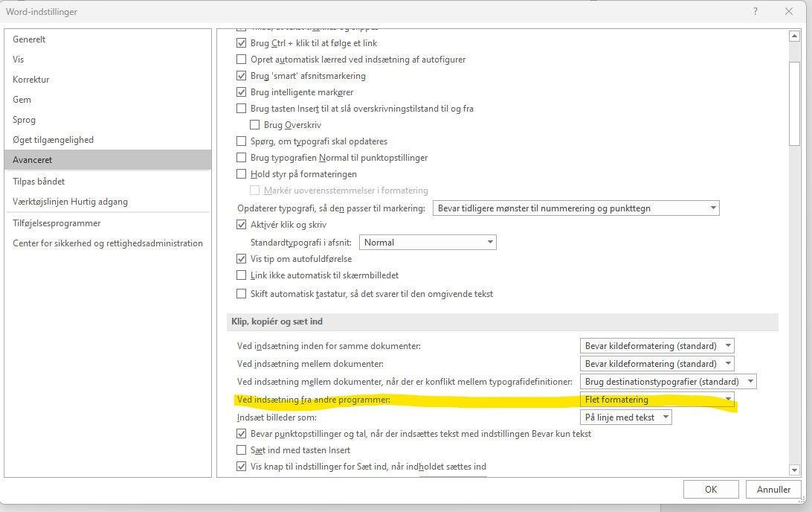Image resolution: width=812 pixels, height=512 pixels.
Task: Uncheck Brug Ctrl + klik til at følge link
Action: [242, 43]
